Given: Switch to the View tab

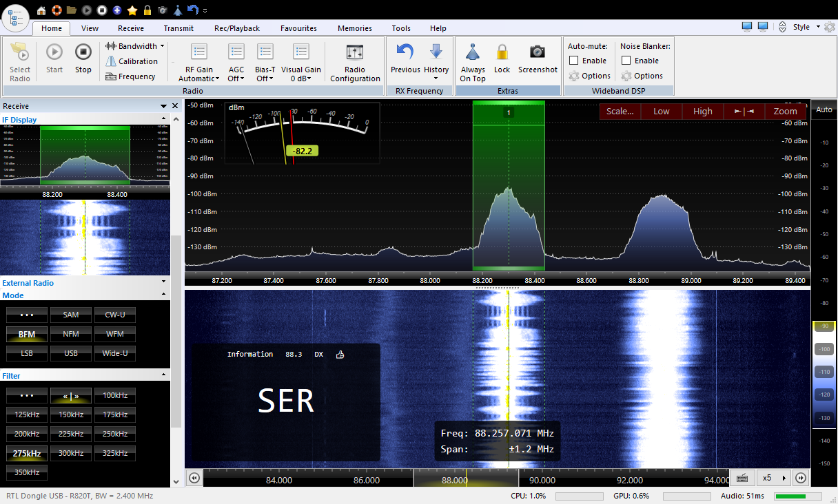Looking at the screenshot, I should click(90, 28).
